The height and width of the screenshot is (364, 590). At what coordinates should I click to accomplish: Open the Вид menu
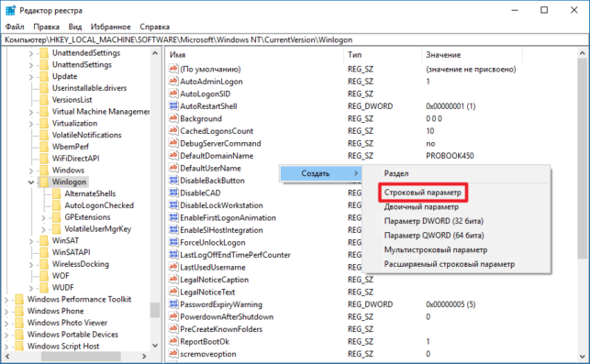(75, 27)
